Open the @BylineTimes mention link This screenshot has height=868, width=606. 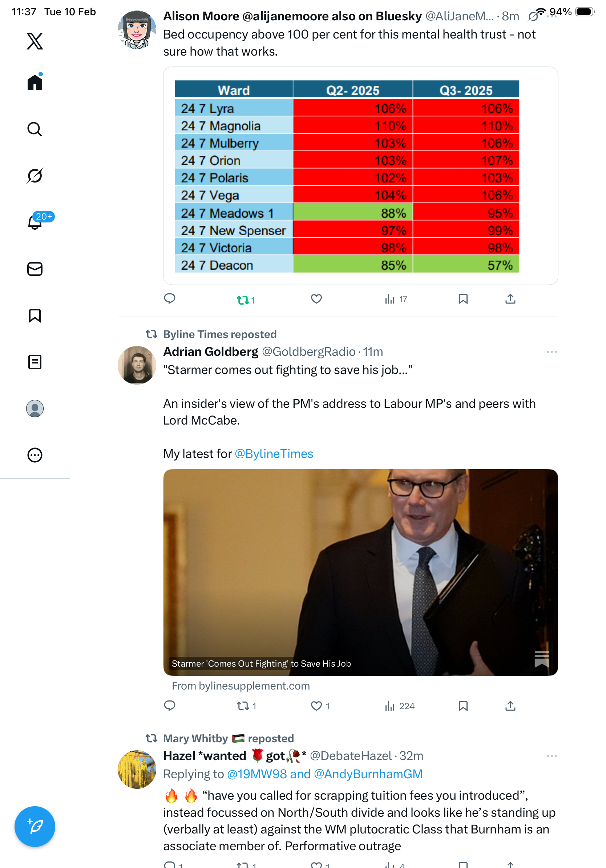(274, 454)
